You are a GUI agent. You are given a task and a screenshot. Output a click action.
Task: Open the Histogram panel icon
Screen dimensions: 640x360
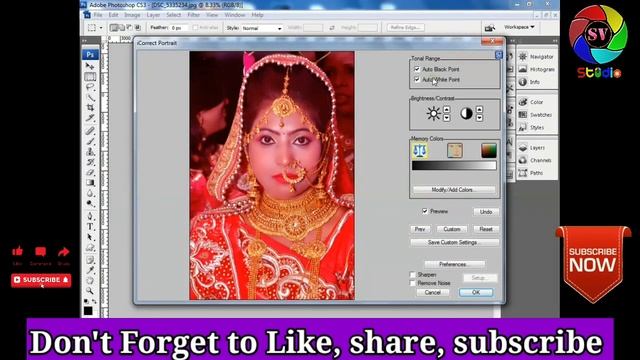pyautogui.click(x=523, y=69)
